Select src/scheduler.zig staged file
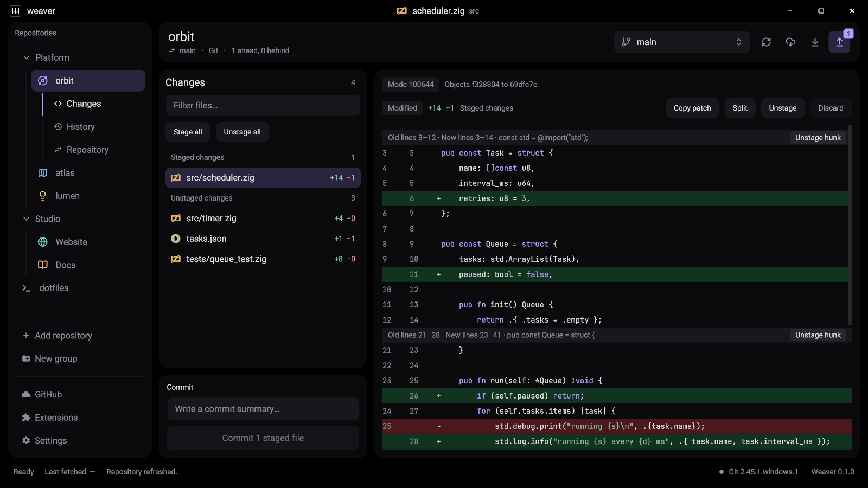The image size is (868, 488). pos(263,177)
